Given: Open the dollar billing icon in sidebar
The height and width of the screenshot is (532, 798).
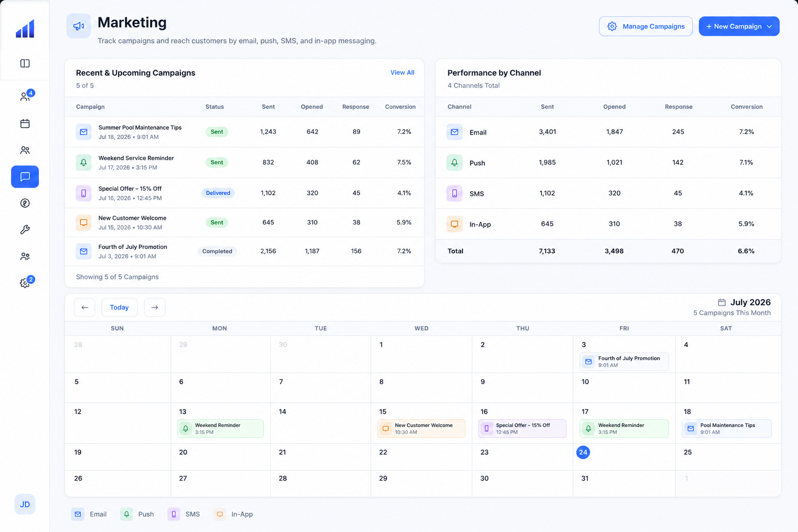Looking at the screenshot, I should [25, 203].
